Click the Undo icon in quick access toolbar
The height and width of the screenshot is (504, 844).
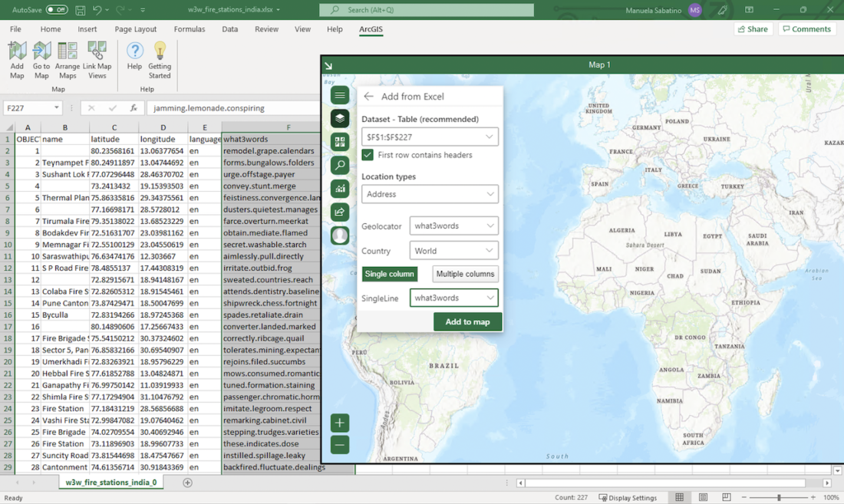click(97, 10)
